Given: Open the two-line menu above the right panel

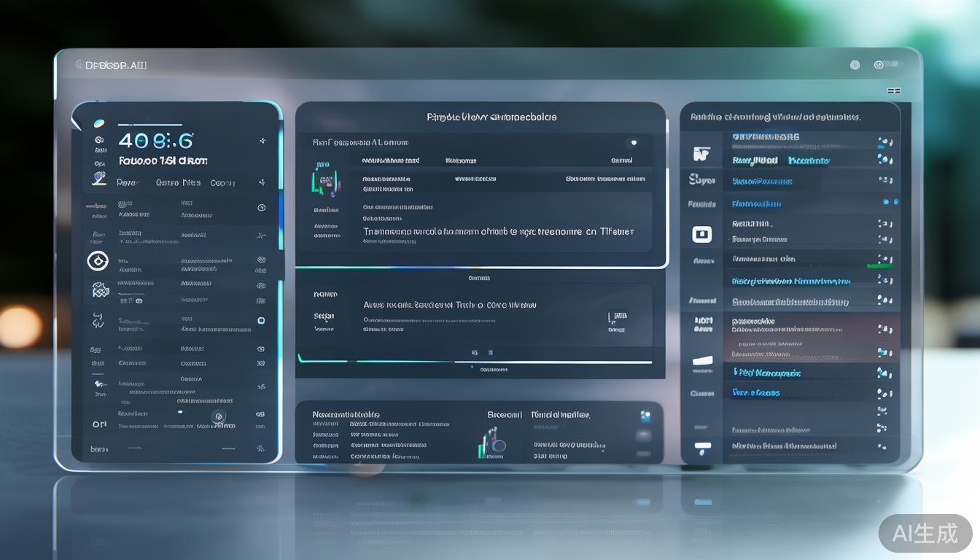Looking at the screenshot, I should [893, 91].
